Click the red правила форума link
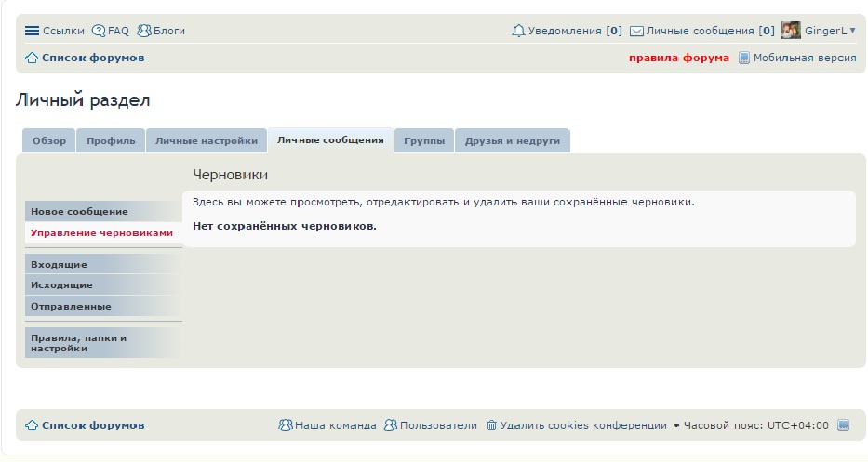The height and width of the screenshot is (462, 868). (679, 58)
